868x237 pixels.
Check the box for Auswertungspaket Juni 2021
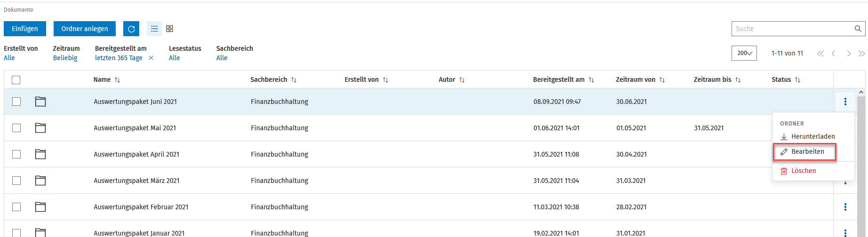click(16, 102)
